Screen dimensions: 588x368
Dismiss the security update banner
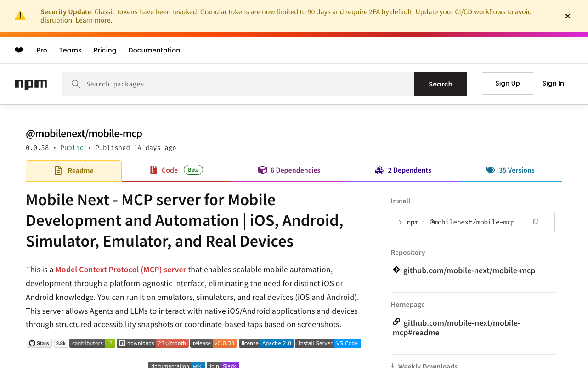click(x=567, y=16)
